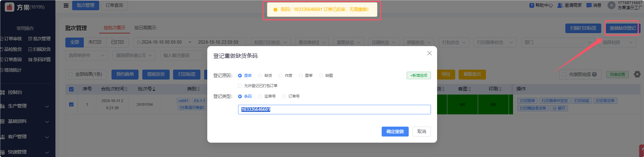
Task: Toggle table header select-all checkbox
Action: coord(71,89)
